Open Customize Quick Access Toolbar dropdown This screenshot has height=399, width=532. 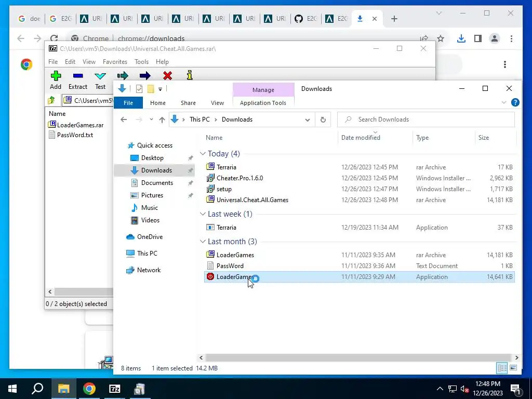tap(160, 89)
